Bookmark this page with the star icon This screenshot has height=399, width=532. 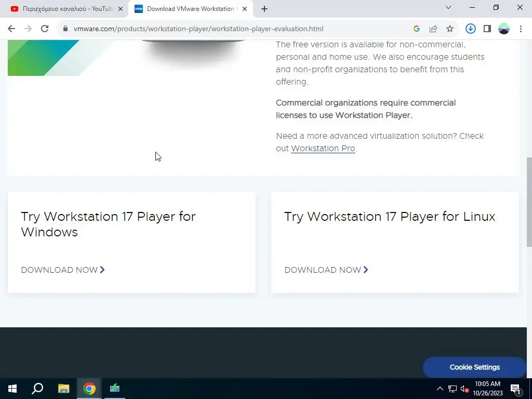click(450, 29)
